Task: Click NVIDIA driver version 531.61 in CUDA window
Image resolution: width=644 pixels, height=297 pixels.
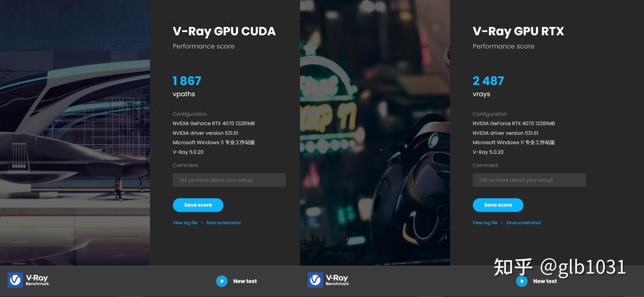Action: pyautogui.click(x=205, y=133)
